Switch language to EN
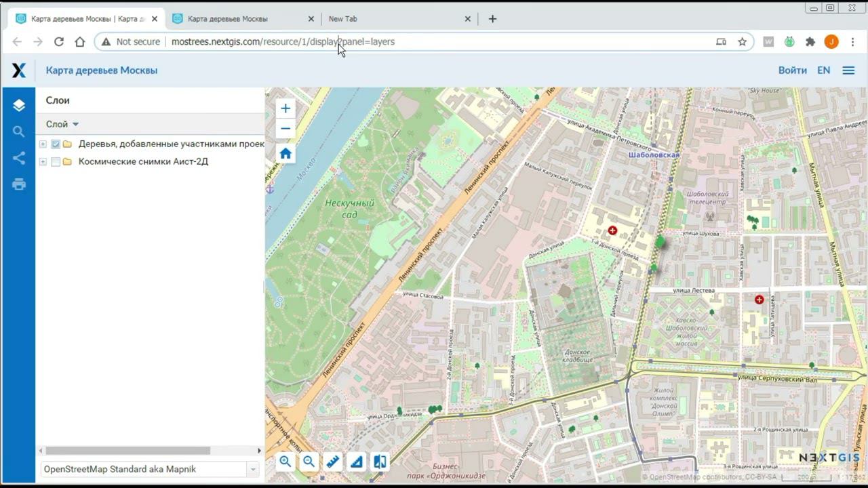This screenshot has width=868, height=488. 823,70
